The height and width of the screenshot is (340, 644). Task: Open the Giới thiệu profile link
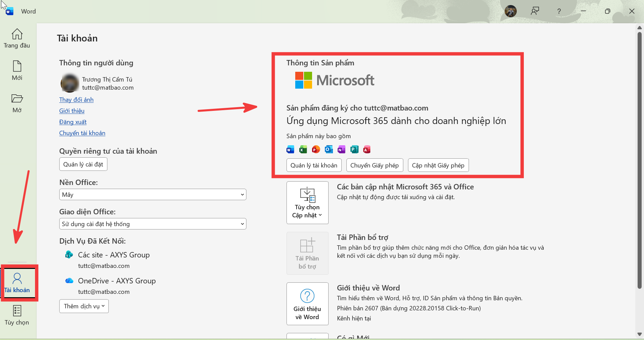coord(72,111)
